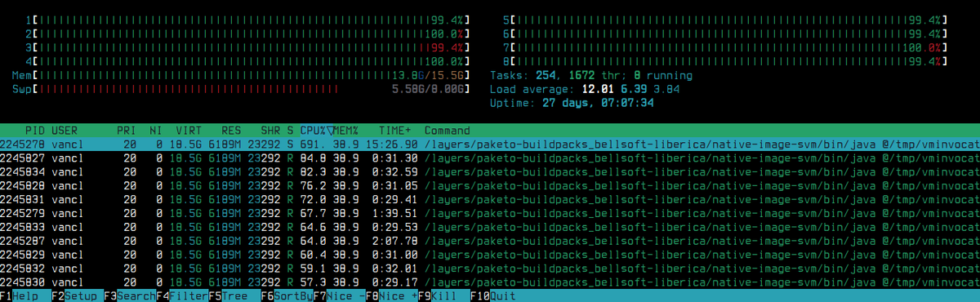Sort by the PID column header

36,131
